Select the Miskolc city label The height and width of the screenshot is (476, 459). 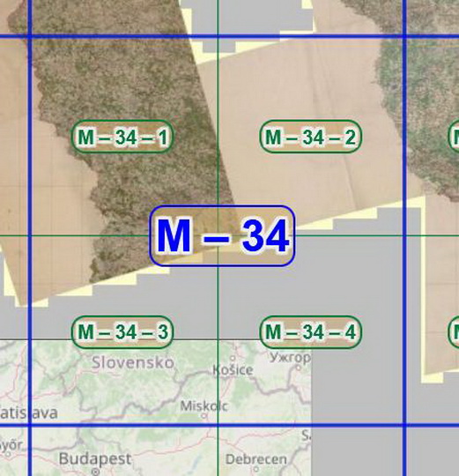point(204,405)
